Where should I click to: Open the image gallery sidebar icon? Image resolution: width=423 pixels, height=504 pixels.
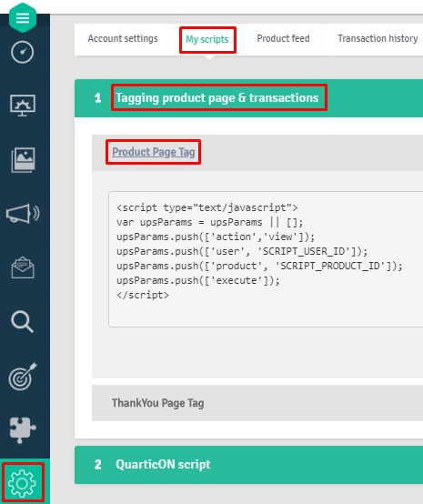tap(23, 160)
